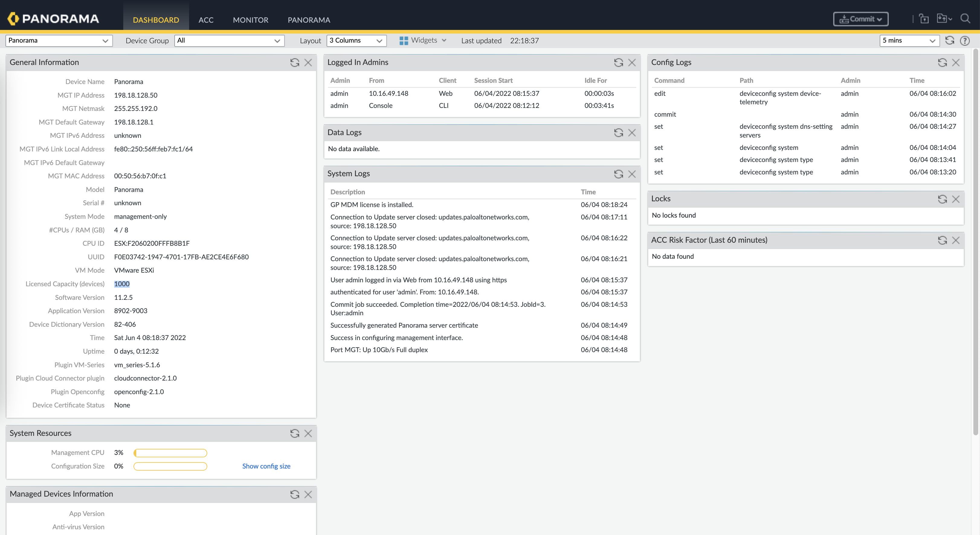The height and width of the screenshot is (535, 980).
Task: Close the Data Logs widget
Action: 632,133
